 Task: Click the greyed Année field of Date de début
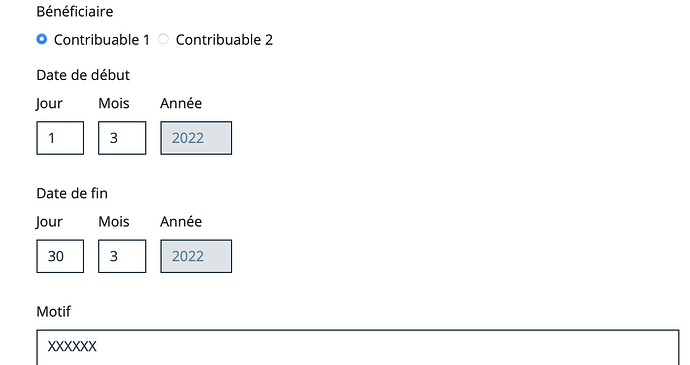[196, 138]
